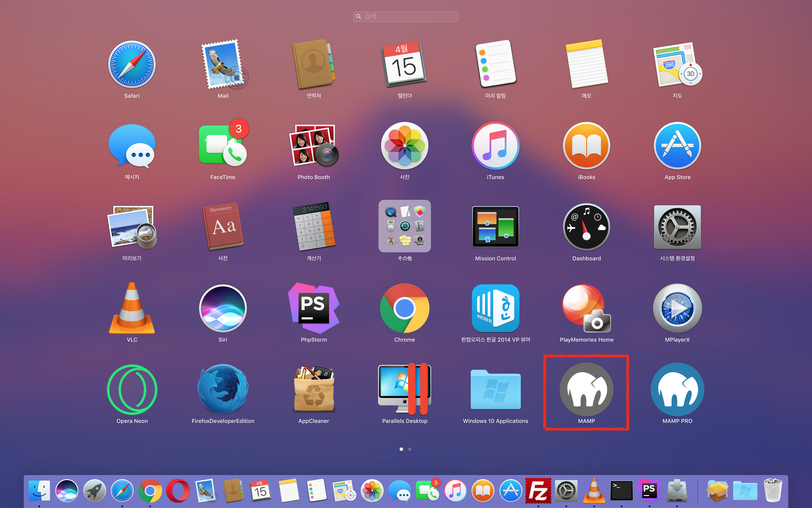Open Reminders list in the Dock
Image resolution: width=812 pixels, height=508 pixels.
click(316, 490)
